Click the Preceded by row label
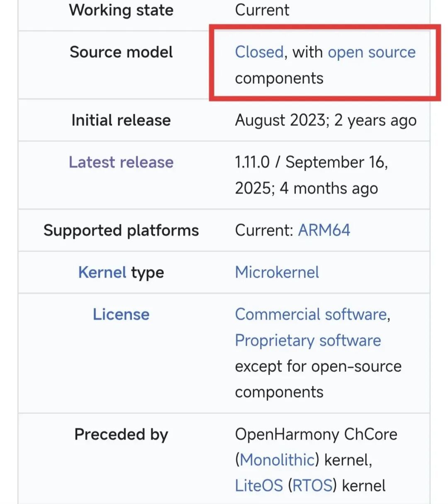 pyautogui.click(x=121, y=435)
